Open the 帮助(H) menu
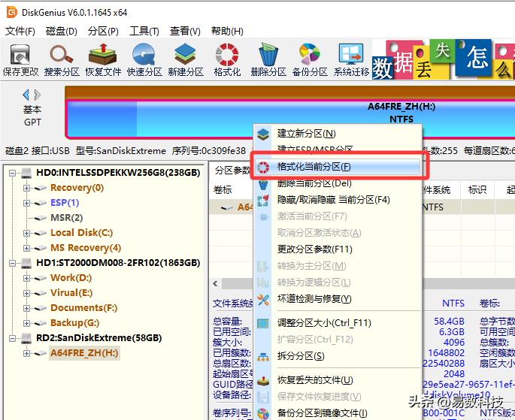 point(227,31)
